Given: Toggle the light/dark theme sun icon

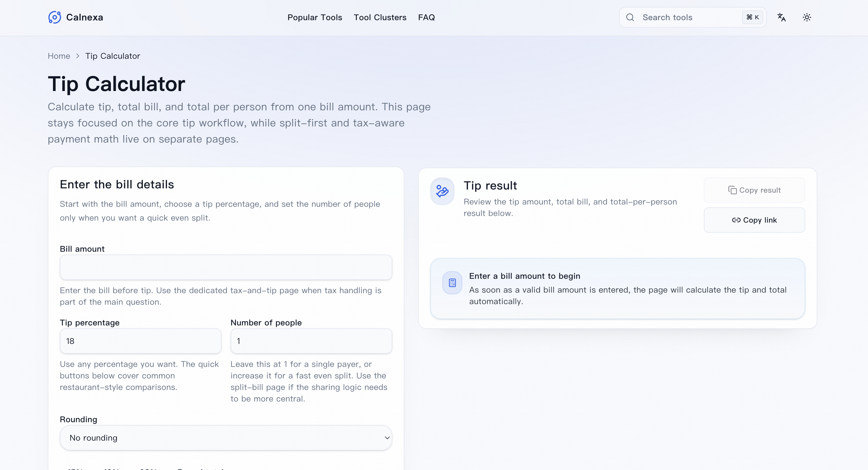Looking at the screenshot, I should (x=807, y=17).
